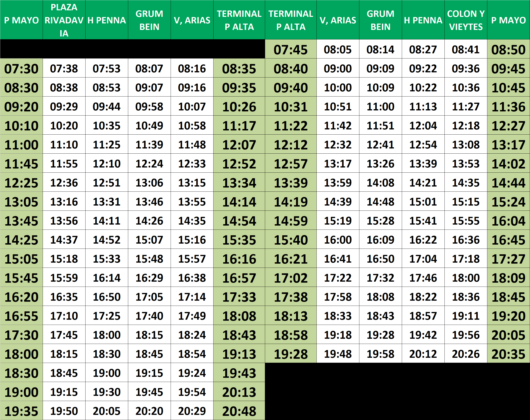Screen dimensions: 530x420
Task: Click the 20:48 last terminal arrival
Action: [x=239, y=411]
